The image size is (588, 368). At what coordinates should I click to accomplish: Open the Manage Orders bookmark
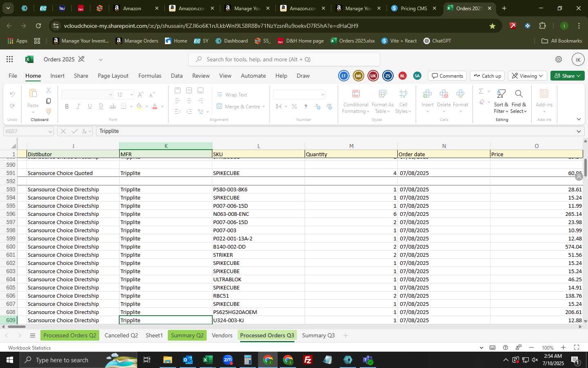(137, 41)
